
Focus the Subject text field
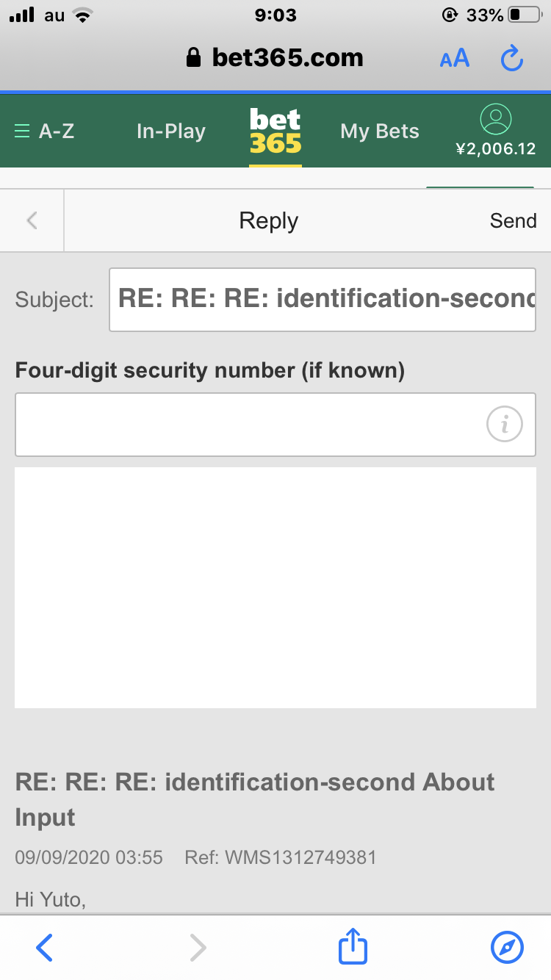(323, 300)
